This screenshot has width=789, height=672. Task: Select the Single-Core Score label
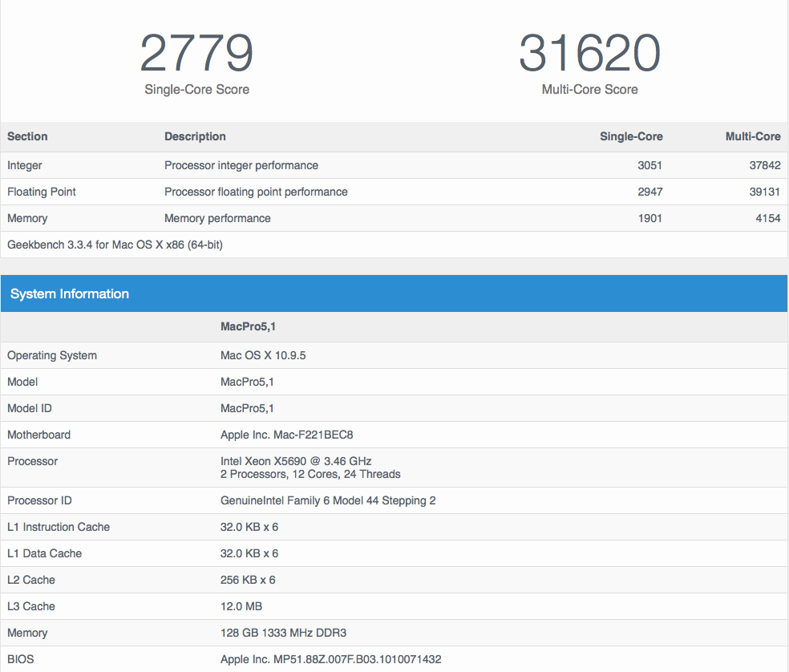[196, 90]
